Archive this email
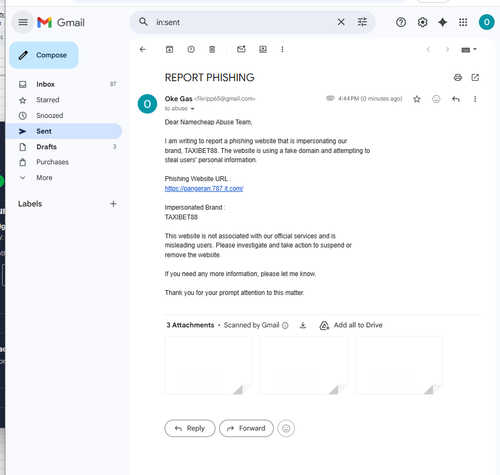The image size is (500, 475). click(169, 49)
